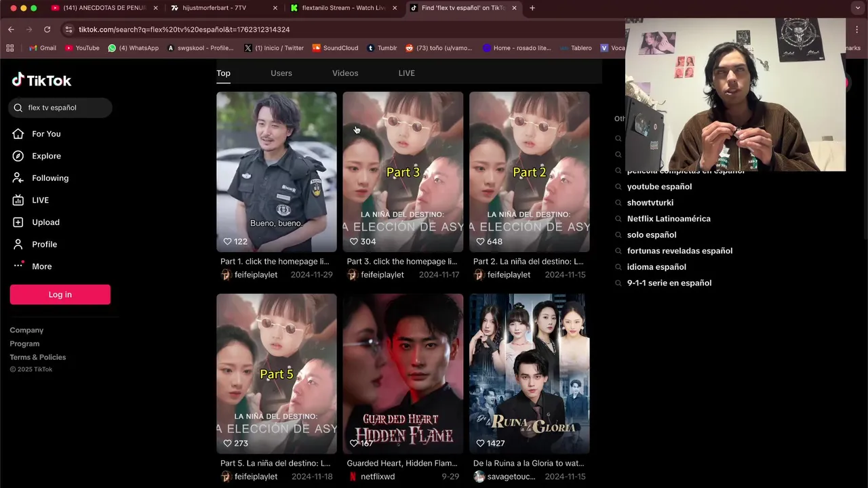Select suggested search 'fortunas reveladas español'
Image resolution: width=868 pixels, height=488 pixels.
pyautogui.click(x=679, y=251)
